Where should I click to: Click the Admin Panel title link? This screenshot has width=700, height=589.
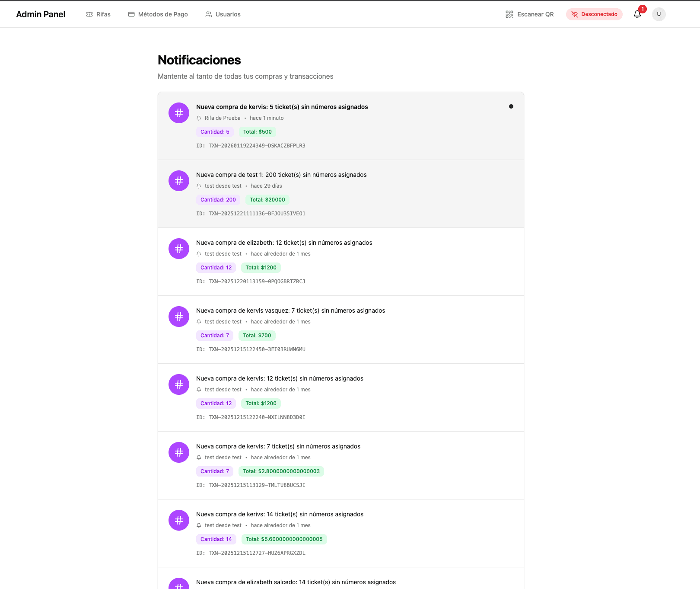(x=40, y=14)
